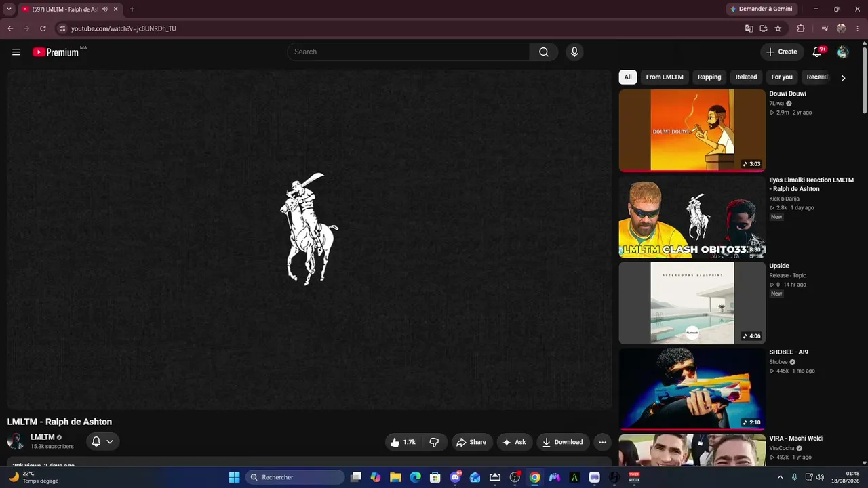Download the video with Download button

(563, 442)
